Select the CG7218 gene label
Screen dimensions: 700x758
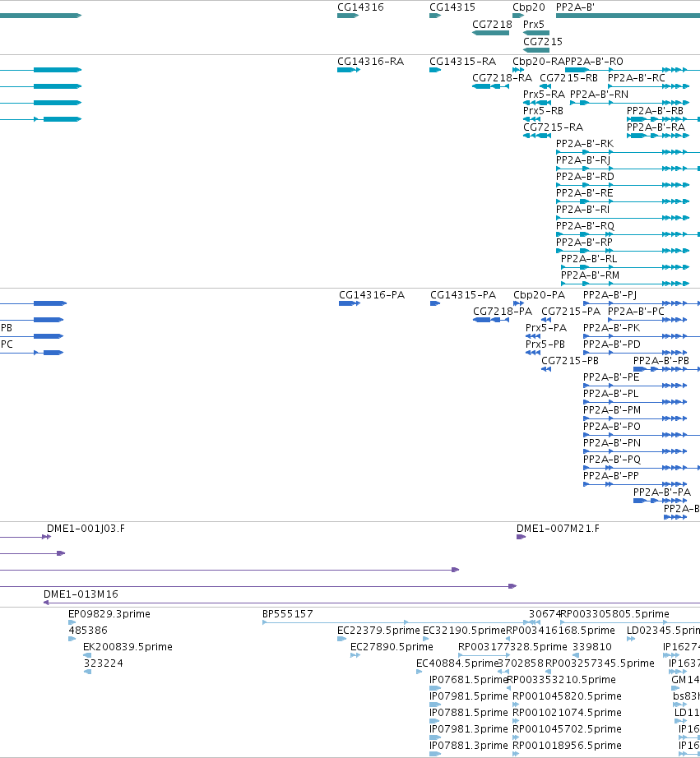coord(492,24)
